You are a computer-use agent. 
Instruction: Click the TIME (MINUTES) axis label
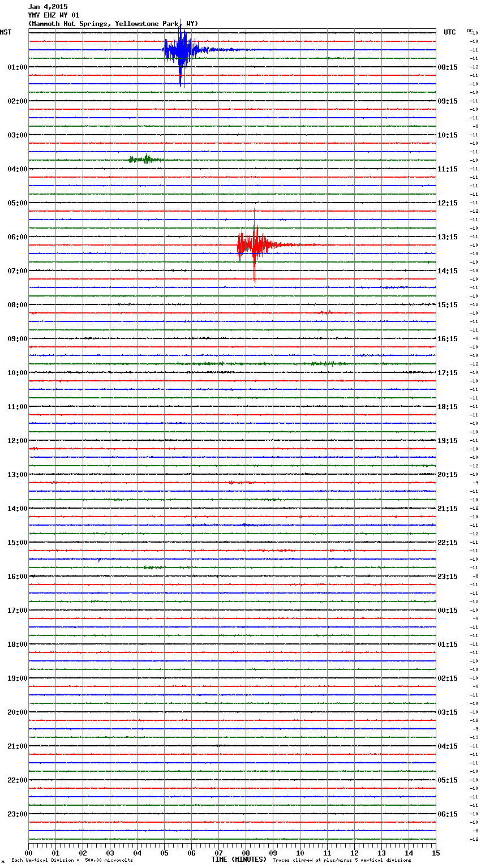point(239,860)
